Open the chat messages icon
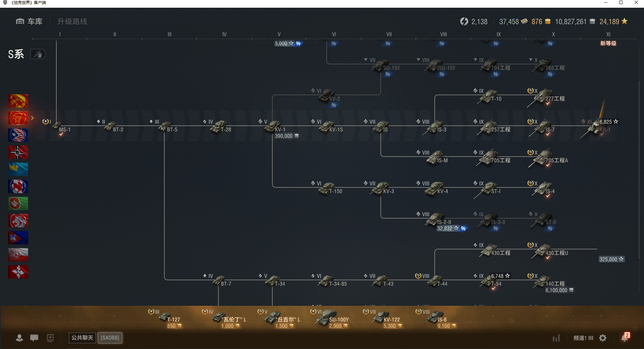The width and height of the screenshot is (644, 349). (34, 338)
